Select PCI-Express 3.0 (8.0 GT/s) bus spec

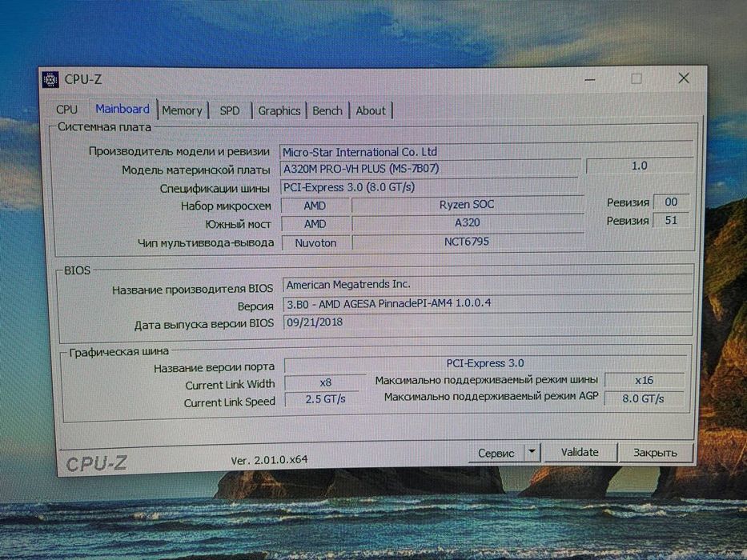(431, 187)
